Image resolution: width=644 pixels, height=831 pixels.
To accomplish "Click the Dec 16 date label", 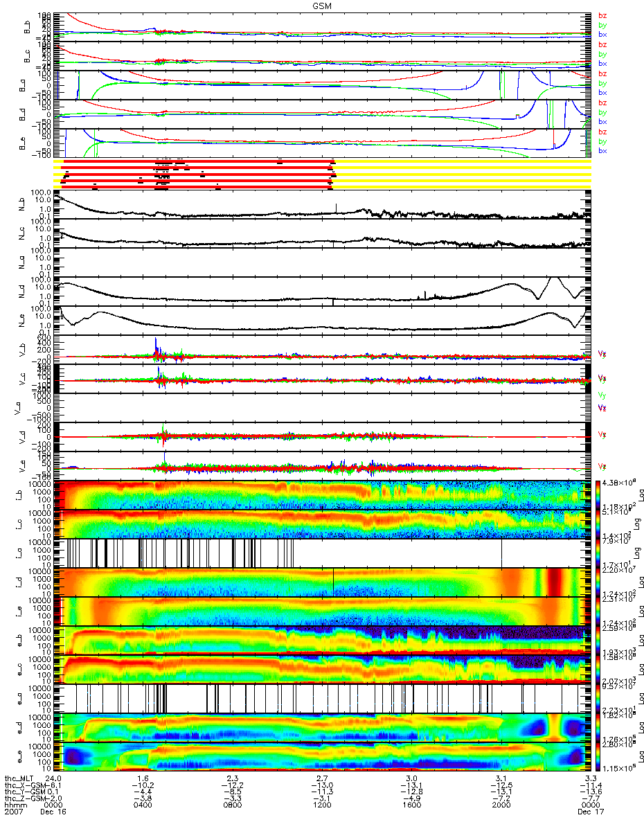I will coord(52,812).
